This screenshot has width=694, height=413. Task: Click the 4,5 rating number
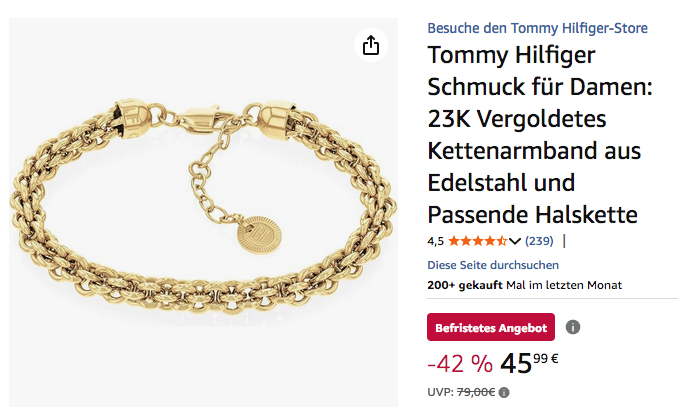[x=435, y=241]
